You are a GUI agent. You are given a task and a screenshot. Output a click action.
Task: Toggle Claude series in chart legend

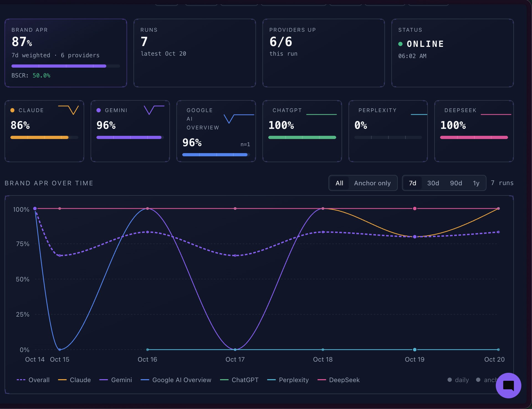click(x=74, y=380)
